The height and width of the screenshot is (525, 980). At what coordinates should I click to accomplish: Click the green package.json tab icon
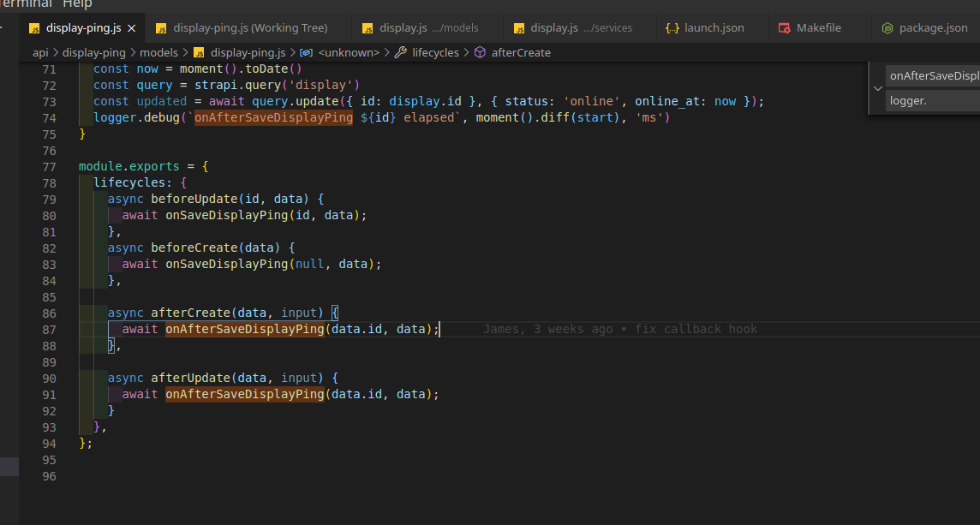[x=887, y=28]
